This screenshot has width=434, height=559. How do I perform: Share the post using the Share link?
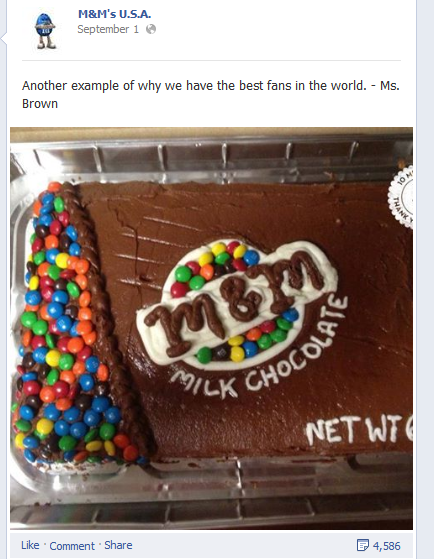point(118,545)
